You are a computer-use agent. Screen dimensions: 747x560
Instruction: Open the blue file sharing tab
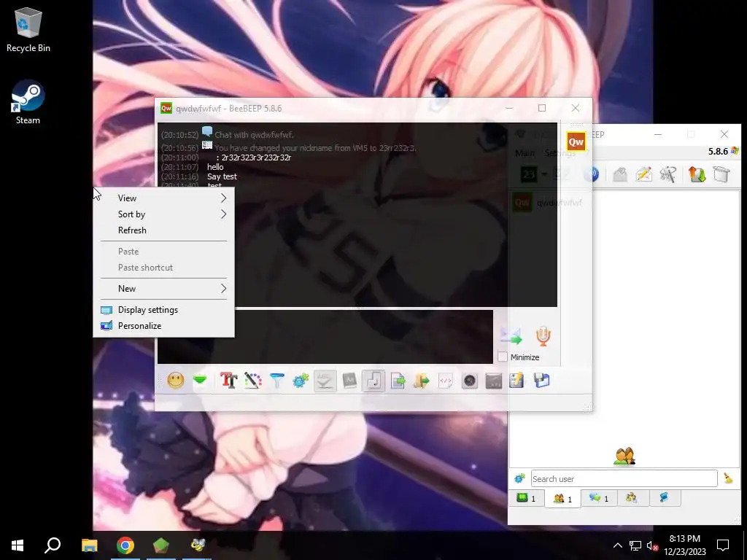coord(664,498)
